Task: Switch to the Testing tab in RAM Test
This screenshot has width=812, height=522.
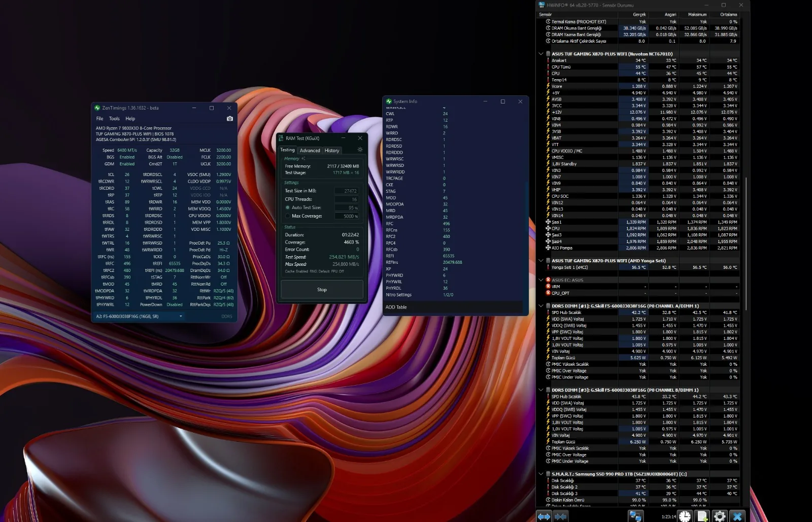Action: click(x=287, y=150)
